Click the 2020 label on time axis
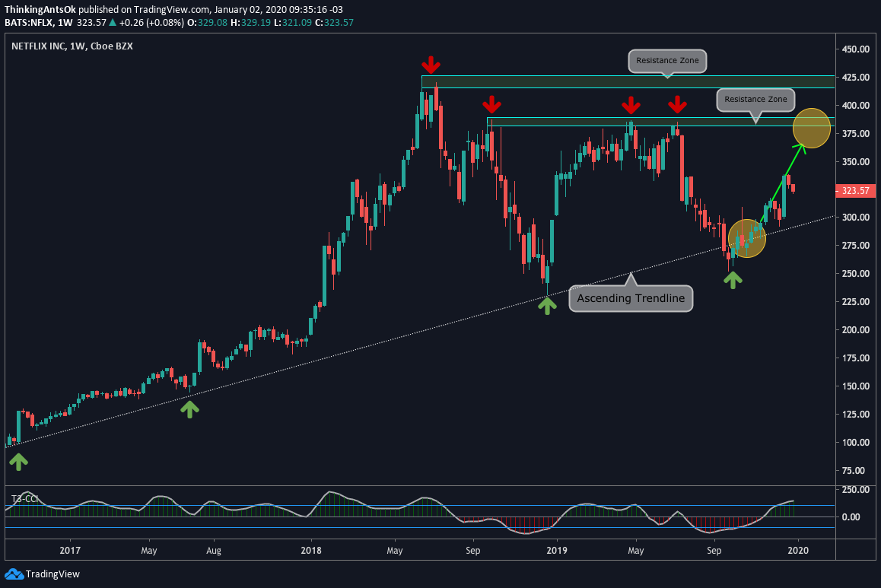Viewport: 881px width, 588px height. point(798,551)
